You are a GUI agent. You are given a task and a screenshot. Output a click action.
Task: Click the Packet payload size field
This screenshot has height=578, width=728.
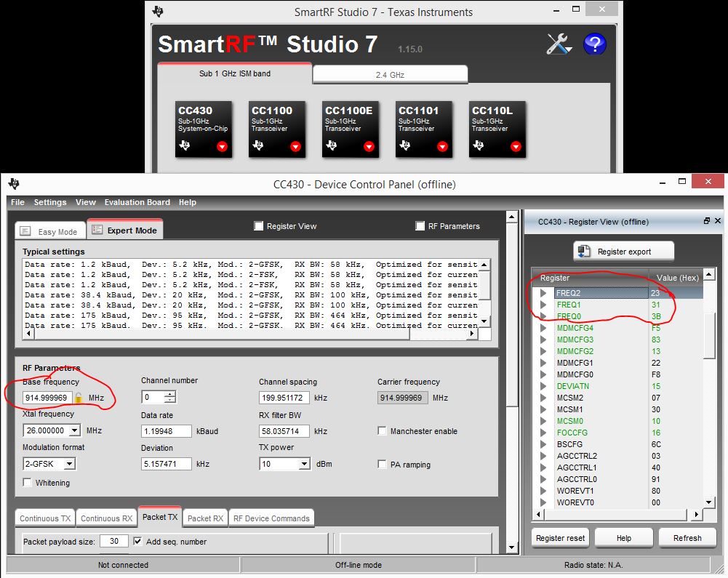tap(114, 541)
